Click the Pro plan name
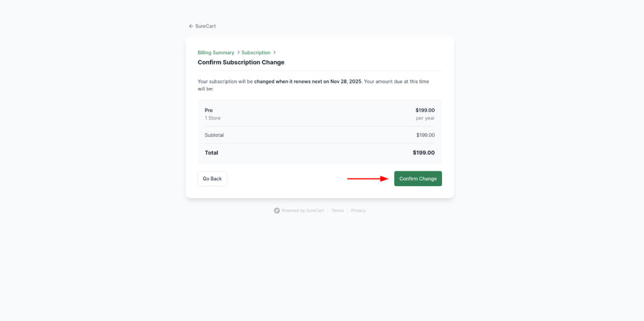644x321 pixels. tap(209, 111)
